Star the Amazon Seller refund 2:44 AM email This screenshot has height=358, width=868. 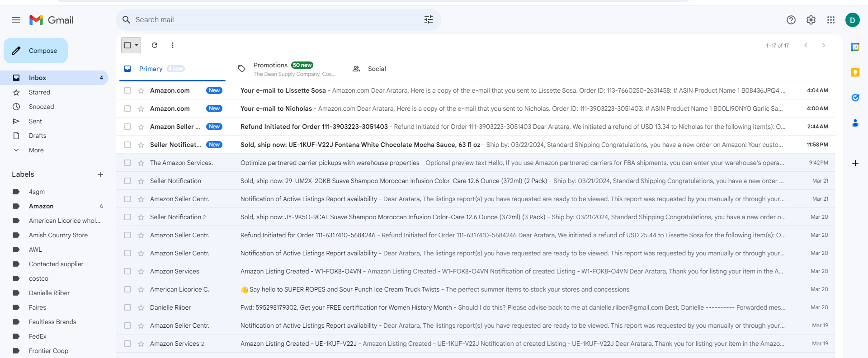141,127
